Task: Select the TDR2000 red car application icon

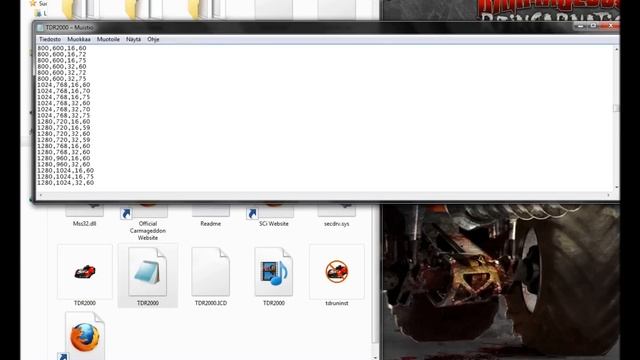Action: [85, 272]
